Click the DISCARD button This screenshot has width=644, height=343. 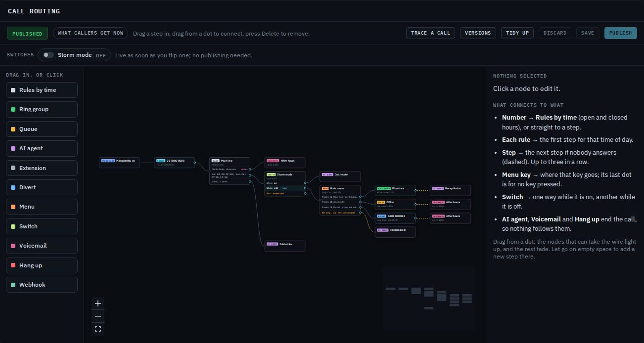point(555,33)
